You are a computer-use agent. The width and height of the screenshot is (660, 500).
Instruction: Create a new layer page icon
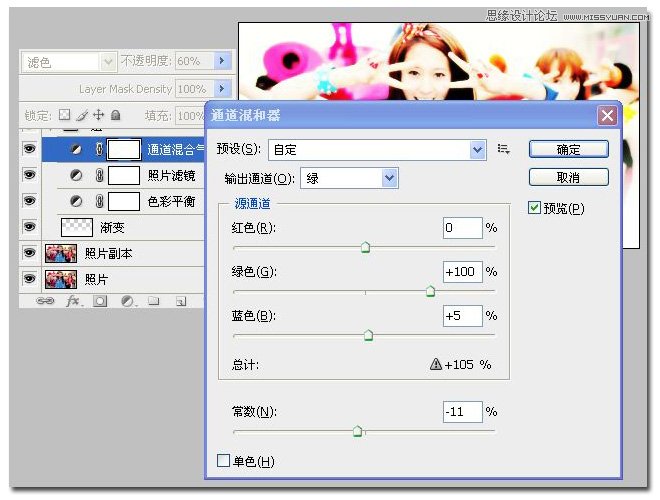181,301
